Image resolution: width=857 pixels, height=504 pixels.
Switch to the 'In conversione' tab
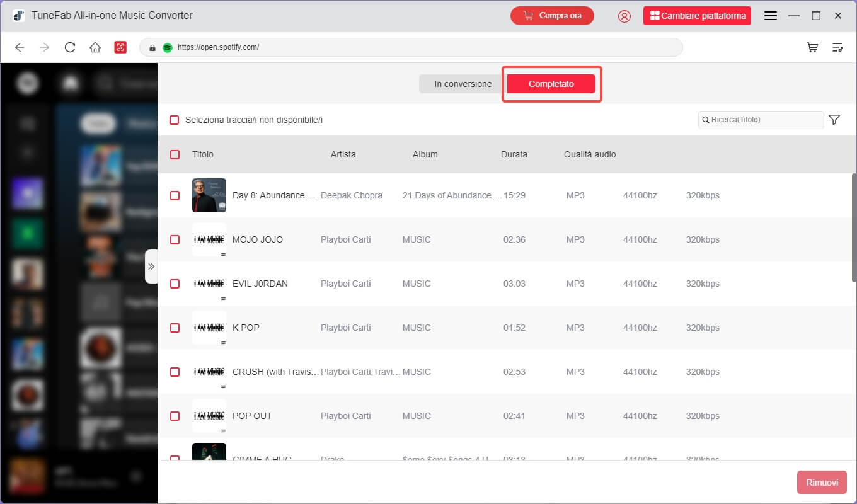point(463,84)
